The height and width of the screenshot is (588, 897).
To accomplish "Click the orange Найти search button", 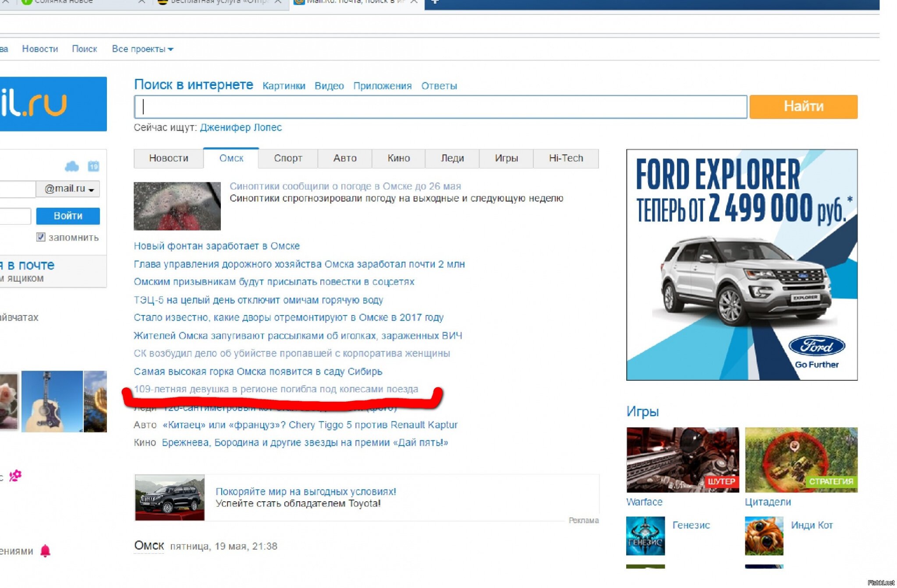I will pyautogui.click(x=804, y=106).
